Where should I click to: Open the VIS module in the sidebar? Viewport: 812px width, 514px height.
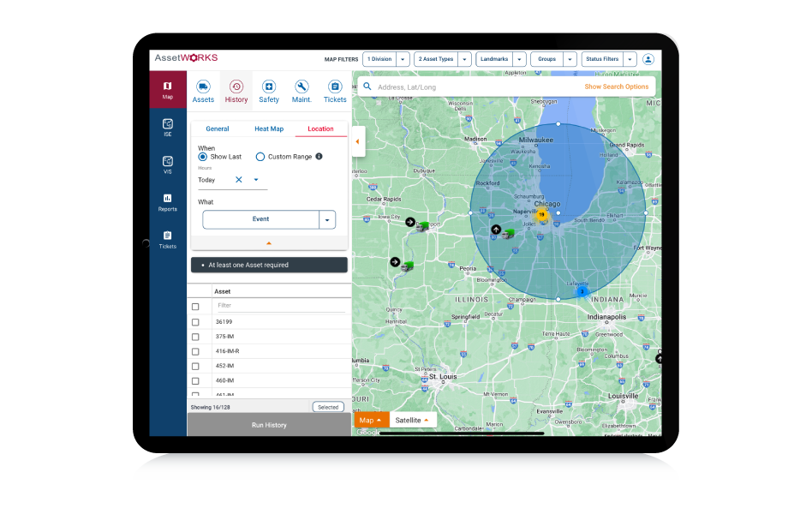tap(167, 164)
